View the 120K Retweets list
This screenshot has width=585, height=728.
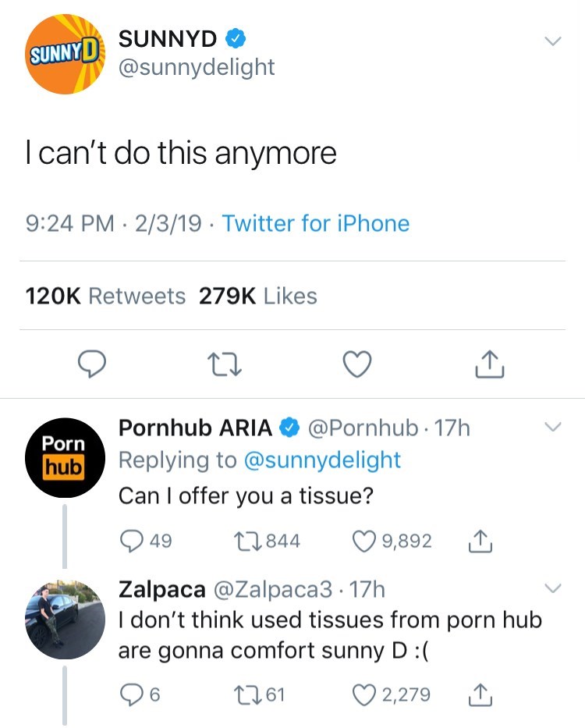(106, 297)
